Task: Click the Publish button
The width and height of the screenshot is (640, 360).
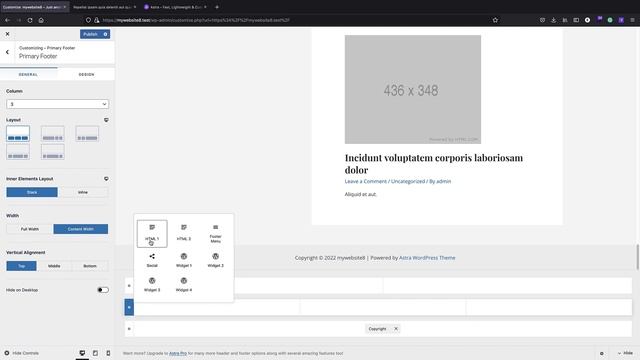Action: [x=90, y=34]
